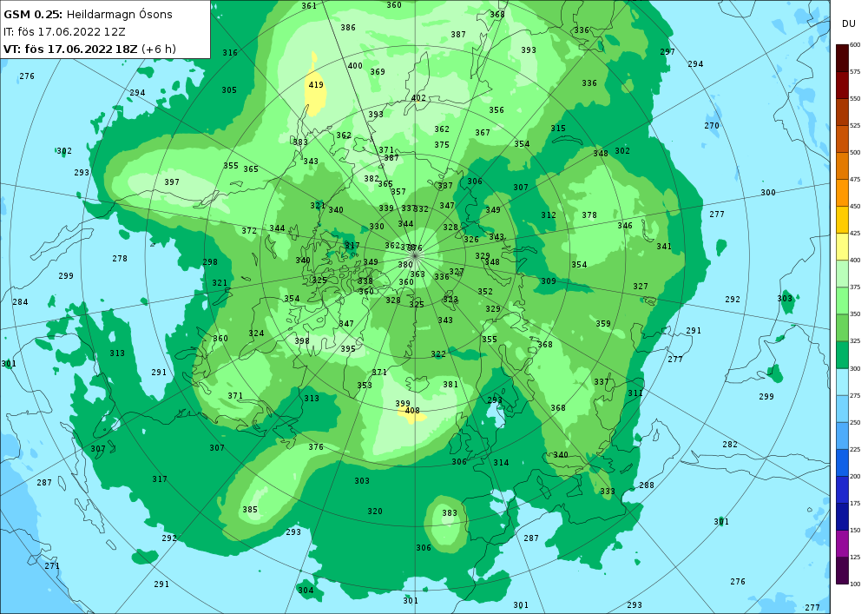Click the ozone value '300'
This screenshot has width=868, height=614.
768,192
